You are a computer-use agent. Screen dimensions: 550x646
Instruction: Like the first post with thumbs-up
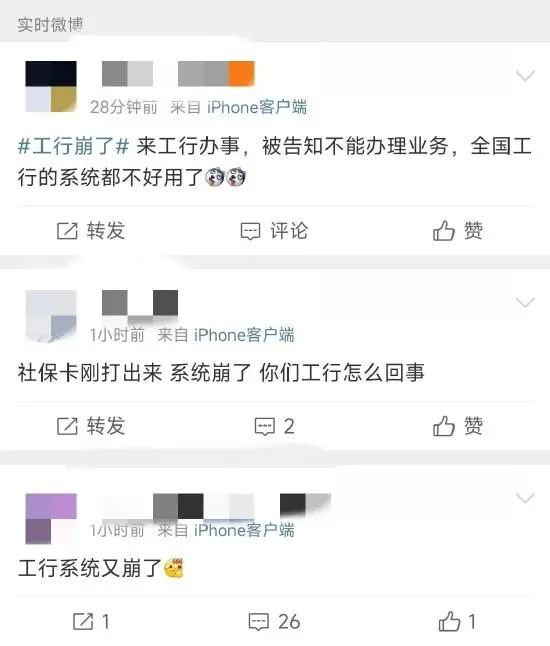(x=444, y=230)
